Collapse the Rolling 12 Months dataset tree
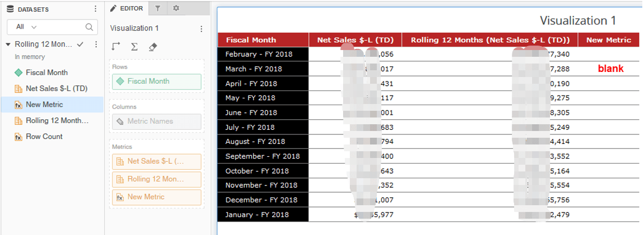The height and width of the screenshot is (235, 644). point(8,44)
